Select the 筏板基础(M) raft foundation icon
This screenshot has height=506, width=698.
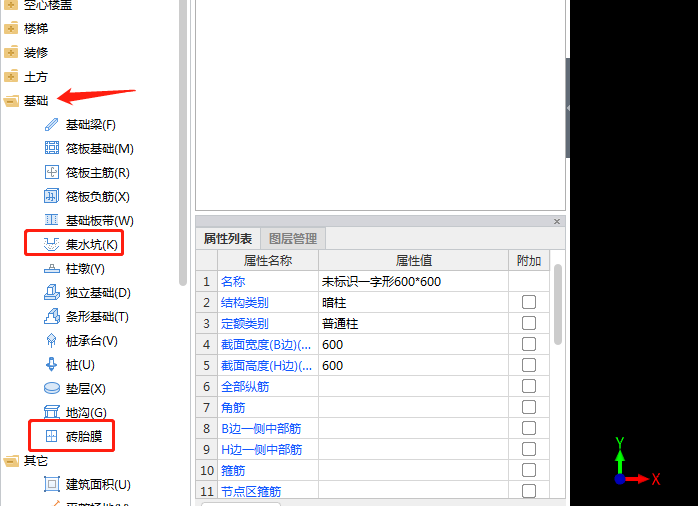coord(52,148)
